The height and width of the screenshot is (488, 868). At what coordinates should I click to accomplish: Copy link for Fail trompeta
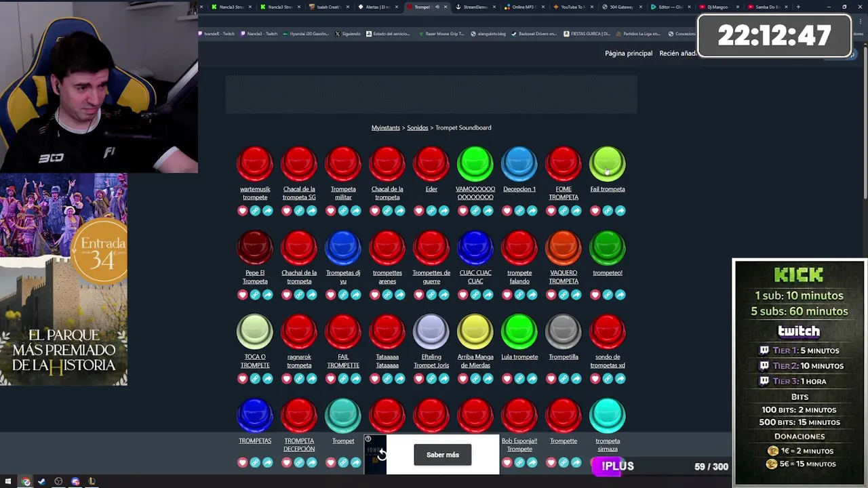click(608, 211)
